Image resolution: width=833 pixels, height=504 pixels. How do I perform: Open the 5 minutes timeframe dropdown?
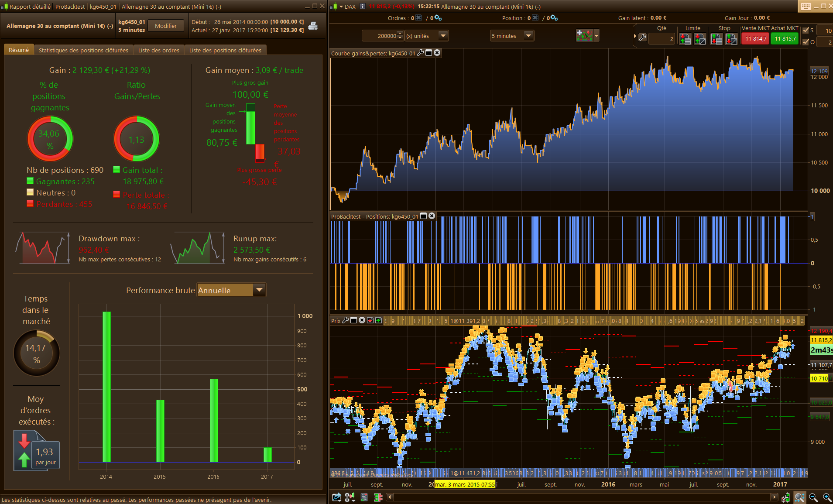[x=528, y=36]
